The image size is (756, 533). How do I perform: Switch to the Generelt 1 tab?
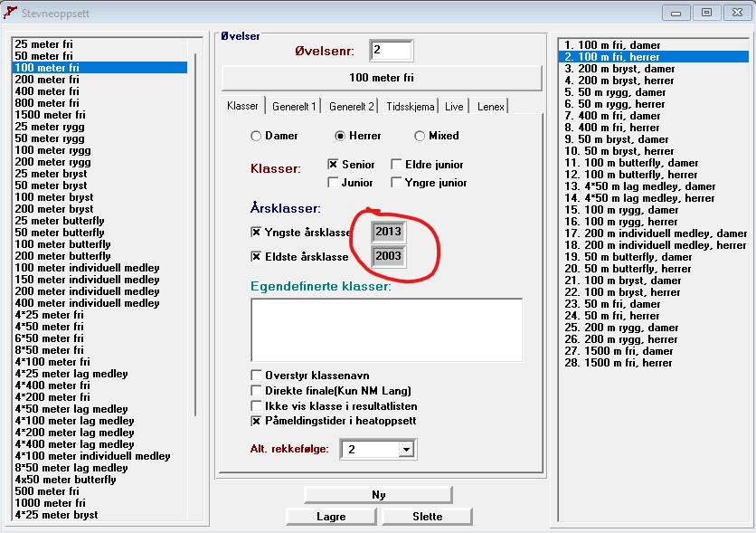pyautogui.click(x=294, y=107)
